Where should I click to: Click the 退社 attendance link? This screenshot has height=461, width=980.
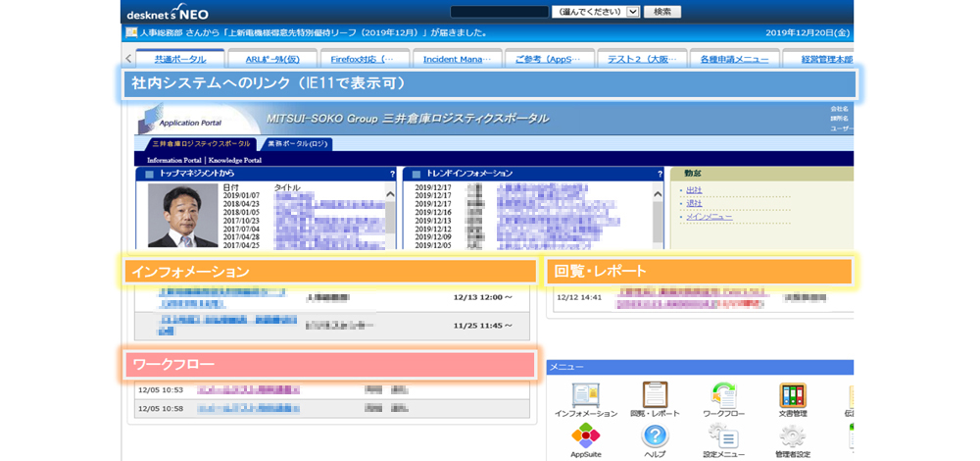coord(694,203)
